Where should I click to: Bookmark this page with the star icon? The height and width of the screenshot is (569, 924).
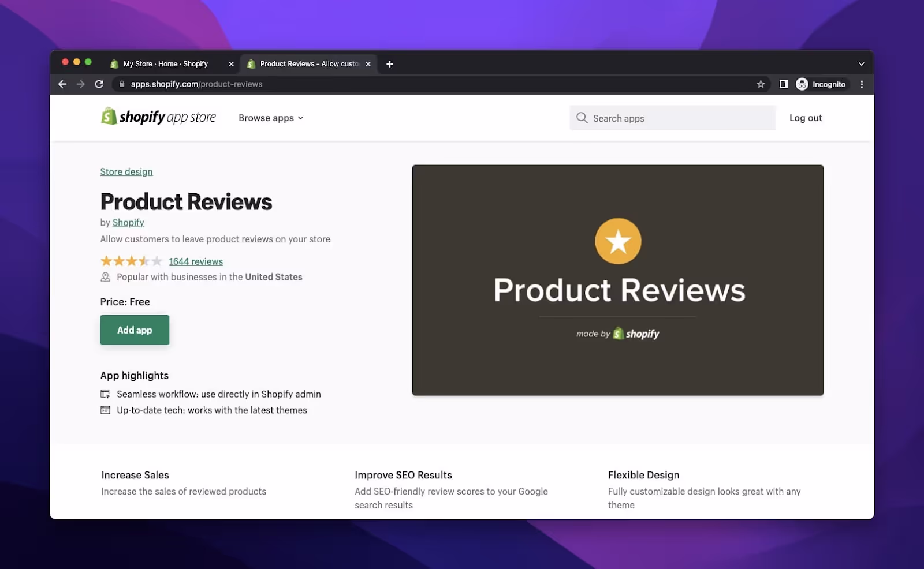(x=761, y=84)
